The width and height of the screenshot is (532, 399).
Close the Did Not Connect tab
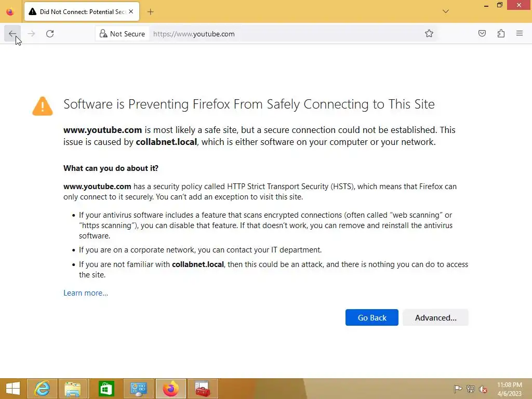click(130, 11)
